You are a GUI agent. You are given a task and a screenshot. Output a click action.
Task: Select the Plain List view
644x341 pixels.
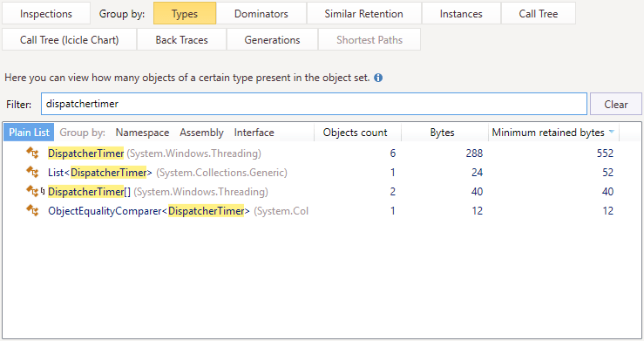tap(29, 133)
